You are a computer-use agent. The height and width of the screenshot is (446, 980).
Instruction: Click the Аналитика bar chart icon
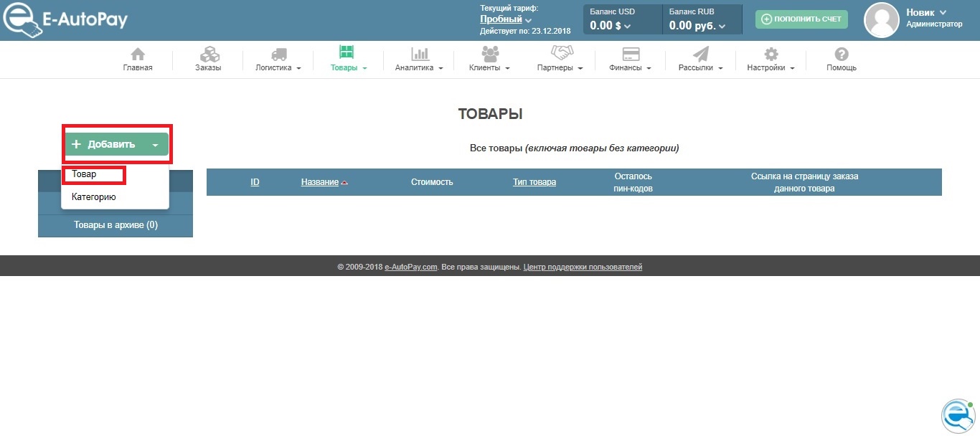pyautogui.click(x=419, y=54)
